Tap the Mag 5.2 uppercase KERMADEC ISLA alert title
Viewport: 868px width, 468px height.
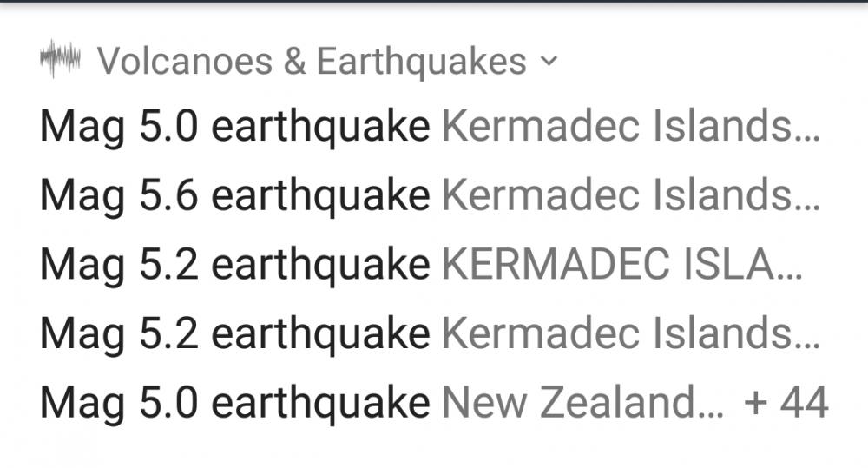point(234,265)
